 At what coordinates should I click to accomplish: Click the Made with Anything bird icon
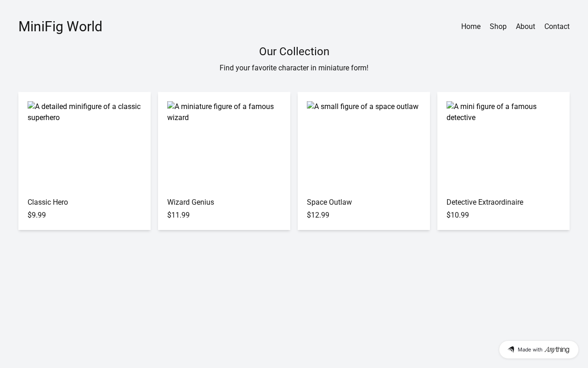[x=511, y=350]
